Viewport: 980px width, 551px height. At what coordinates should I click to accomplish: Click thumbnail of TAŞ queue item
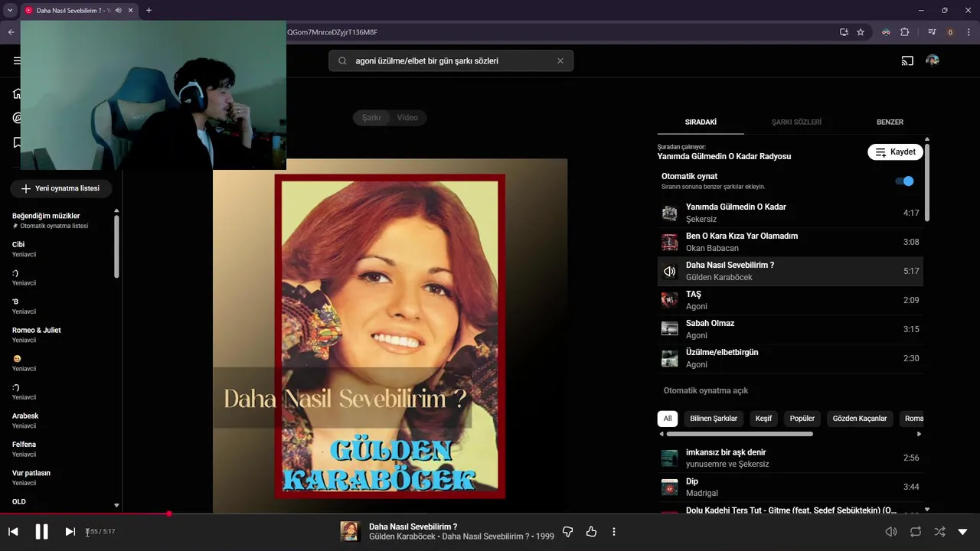click(669, 300)
